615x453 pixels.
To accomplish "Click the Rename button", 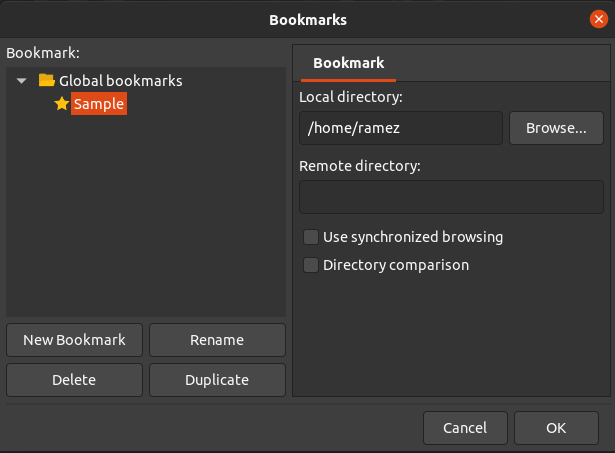I will [x=217, y=340].
